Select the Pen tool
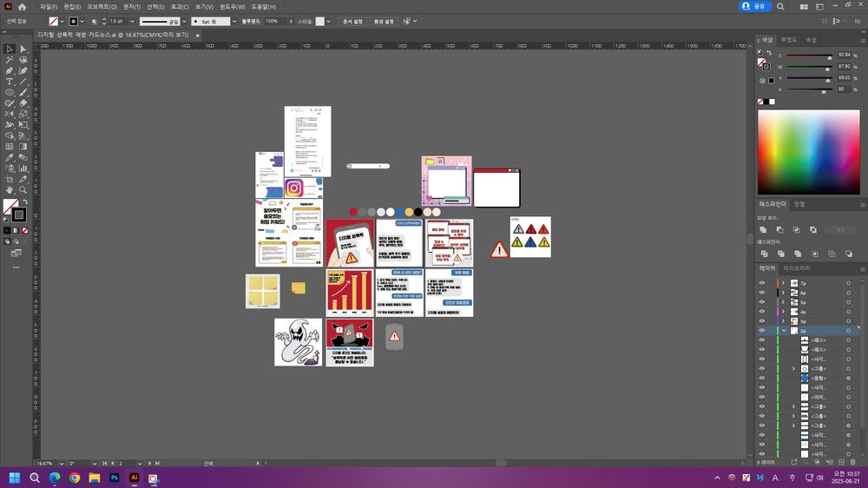The image size is (868, 488). [10, 71]
